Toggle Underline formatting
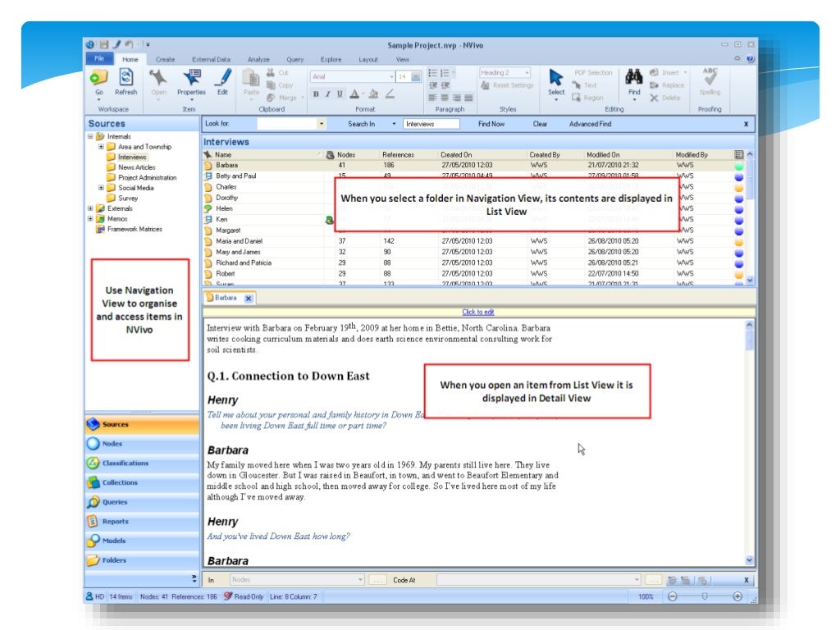840x630 pixels. tap(340, 94)
